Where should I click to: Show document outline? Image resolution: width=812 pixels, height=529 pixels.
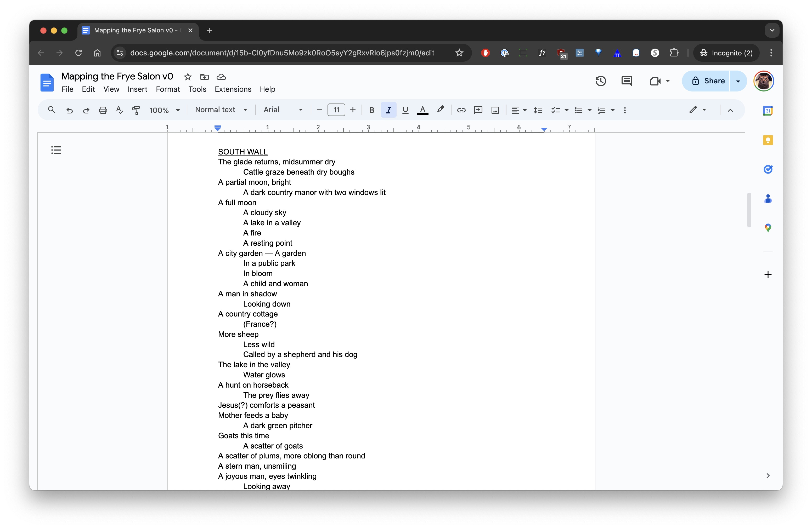(56, 150)
